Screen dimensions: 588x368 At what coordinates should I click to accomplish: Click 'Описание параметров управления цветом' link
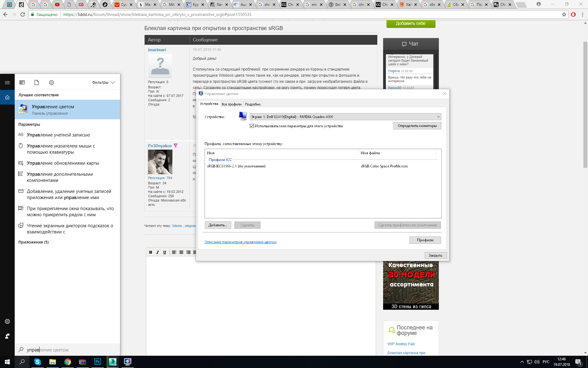[x=240, y=242]
